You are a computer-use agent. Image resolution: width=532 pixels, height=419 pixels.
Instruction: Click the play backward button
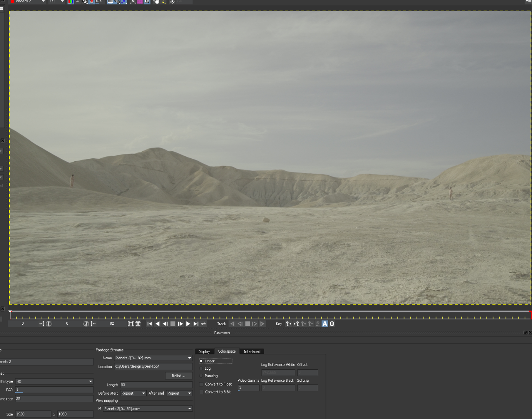[158, 324]
